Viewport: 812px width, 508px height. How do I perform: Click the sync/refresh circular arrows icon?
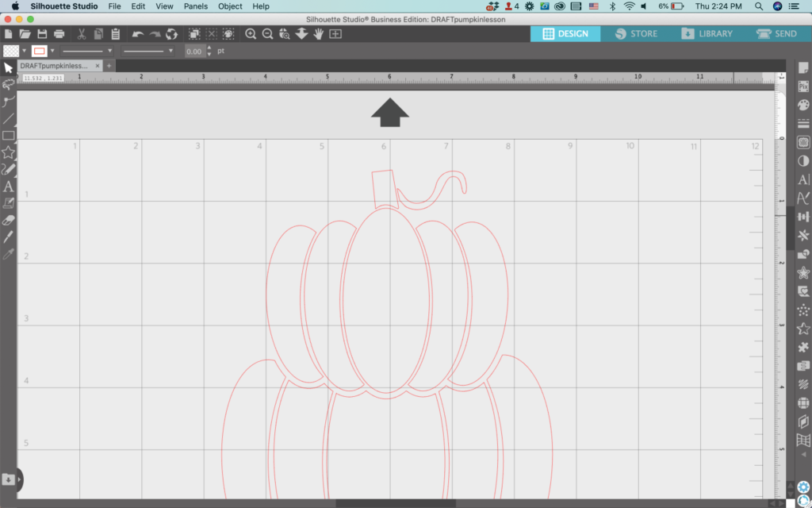click(x=171, y=34)
